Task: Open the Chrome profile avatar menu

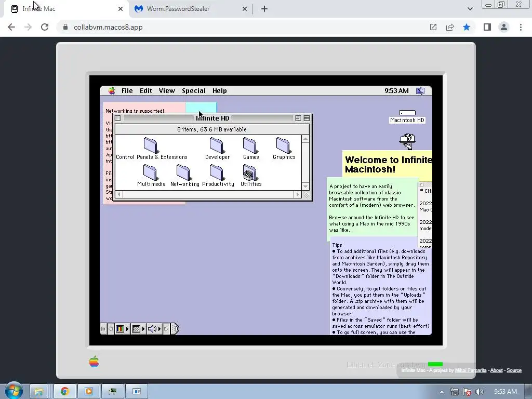Action: pos(504,27)
